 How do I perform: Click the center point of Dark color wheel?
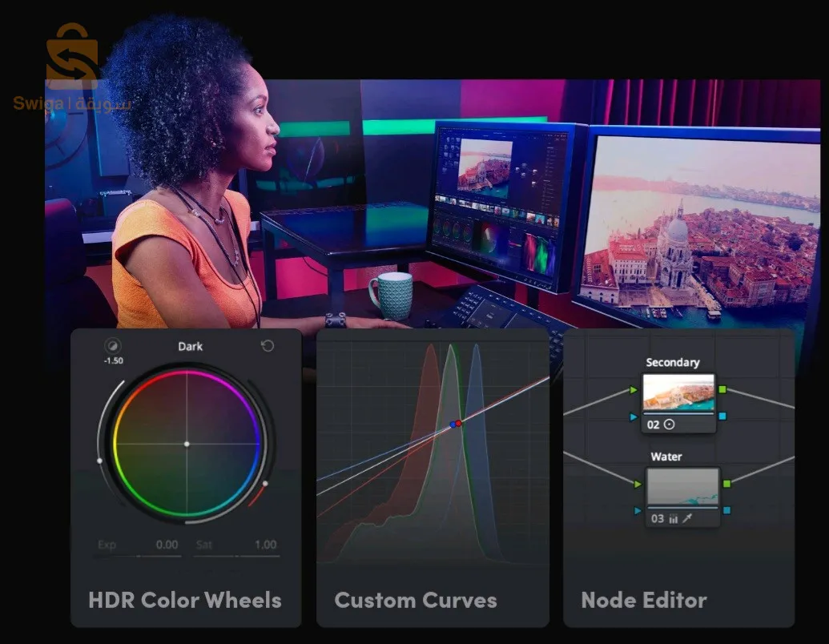click(187, 444)
